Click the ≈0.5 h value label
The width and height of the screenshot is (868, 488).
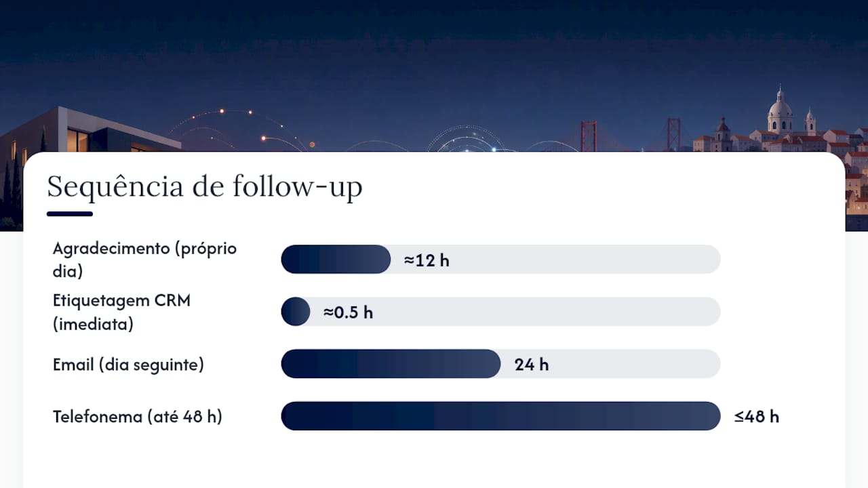pos(348,312)
